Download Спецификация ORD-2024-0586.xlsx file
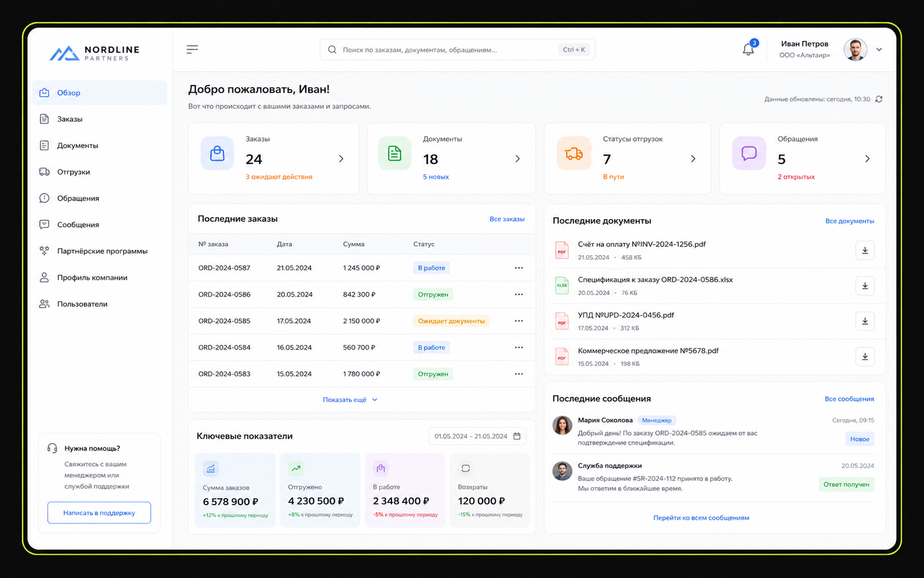Image resolution: width=924 pixels, height=578 pixels. pos(865,286)
